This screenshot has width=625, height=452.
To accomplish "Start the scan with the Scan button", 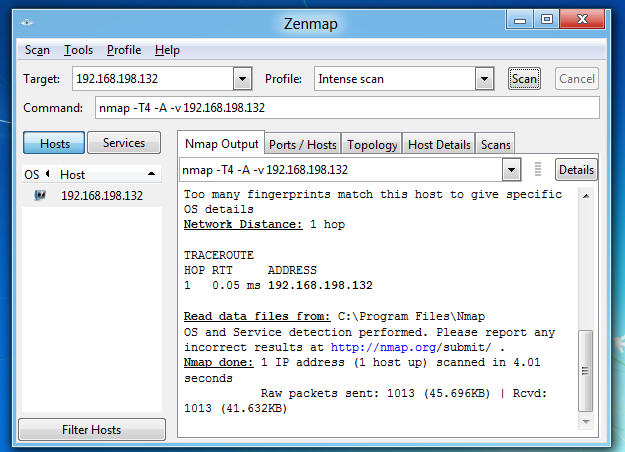I will (x=524, y=79).
